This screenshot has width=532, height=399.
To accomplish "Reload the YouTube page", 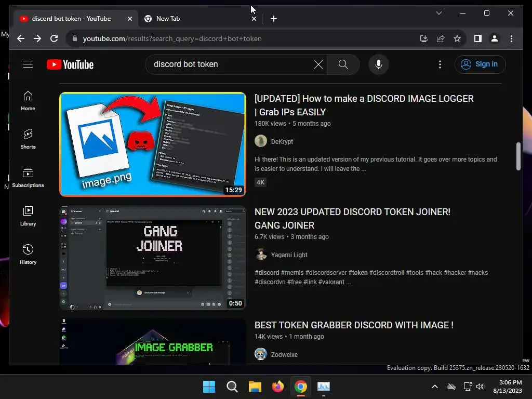I will (54, 38).
